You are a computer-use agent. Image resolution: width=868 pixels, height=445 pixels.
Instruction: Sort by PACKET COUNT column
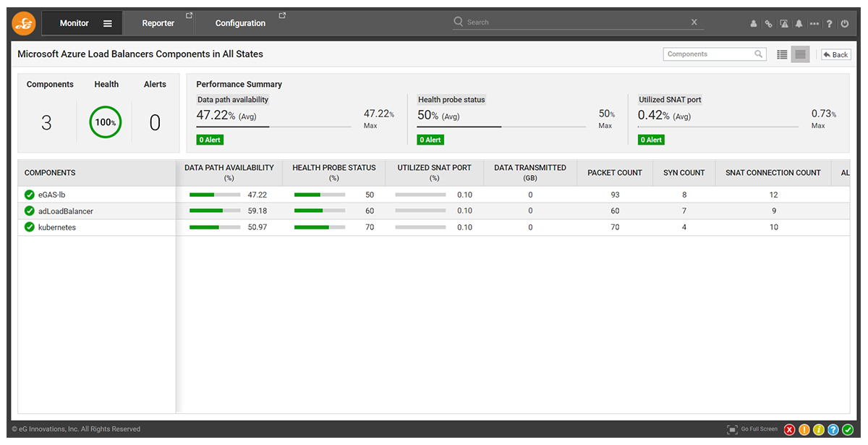(615, 173)
